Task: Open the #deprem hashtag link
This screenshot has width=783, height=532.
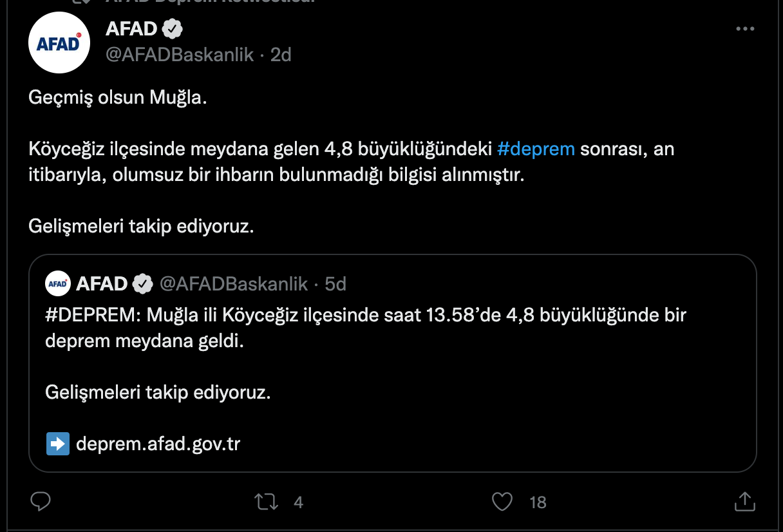Action: click(536, 149)
